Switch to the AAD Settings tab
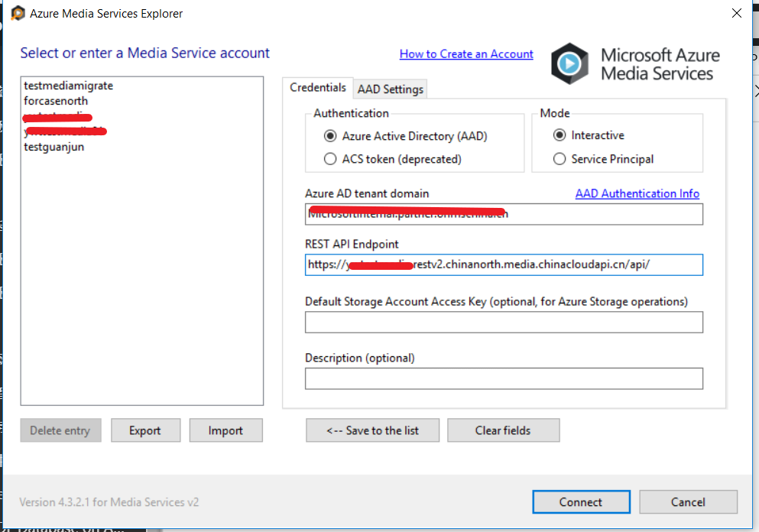Viewport: 759px width, 532px height. (x=390, y=89)
